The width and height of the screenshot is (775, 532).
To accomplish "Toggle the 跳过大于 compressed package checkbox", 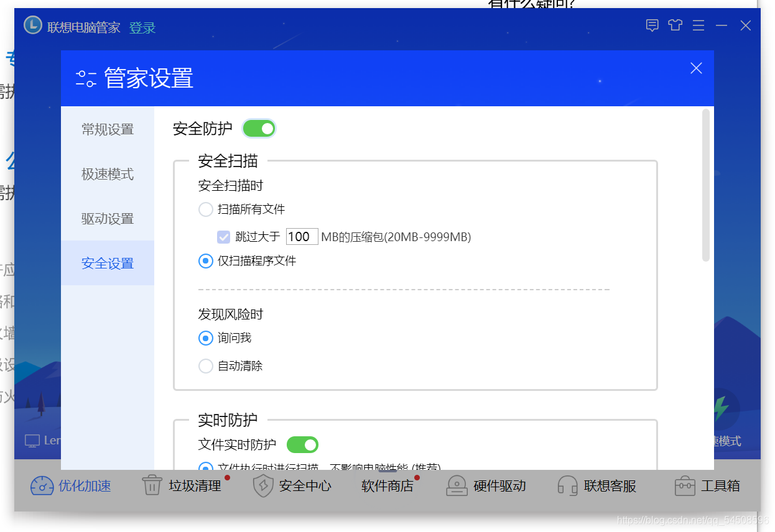I will 224,237.
